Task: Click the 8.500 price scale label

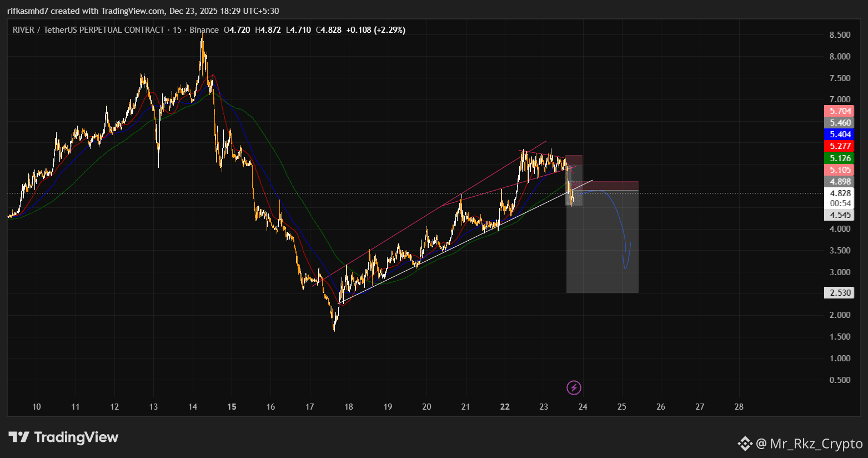Action: (839, 35)
